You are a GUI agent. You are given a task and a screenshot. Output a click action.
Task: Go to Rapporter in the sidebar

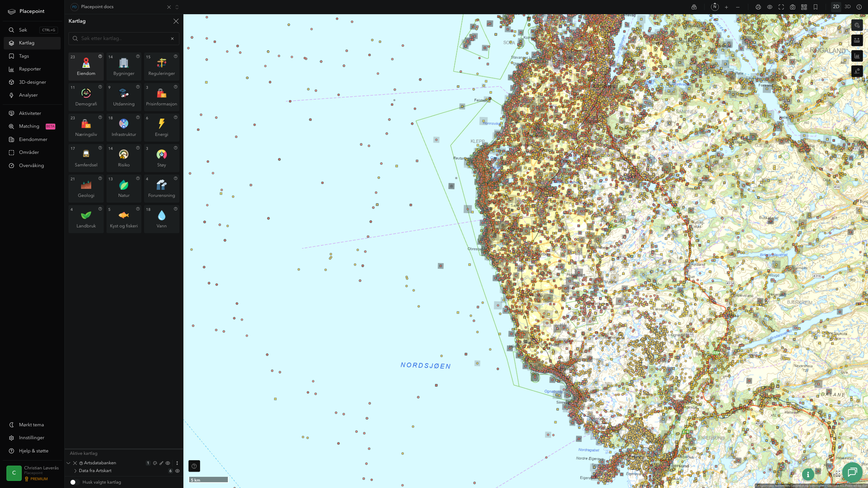32,69
